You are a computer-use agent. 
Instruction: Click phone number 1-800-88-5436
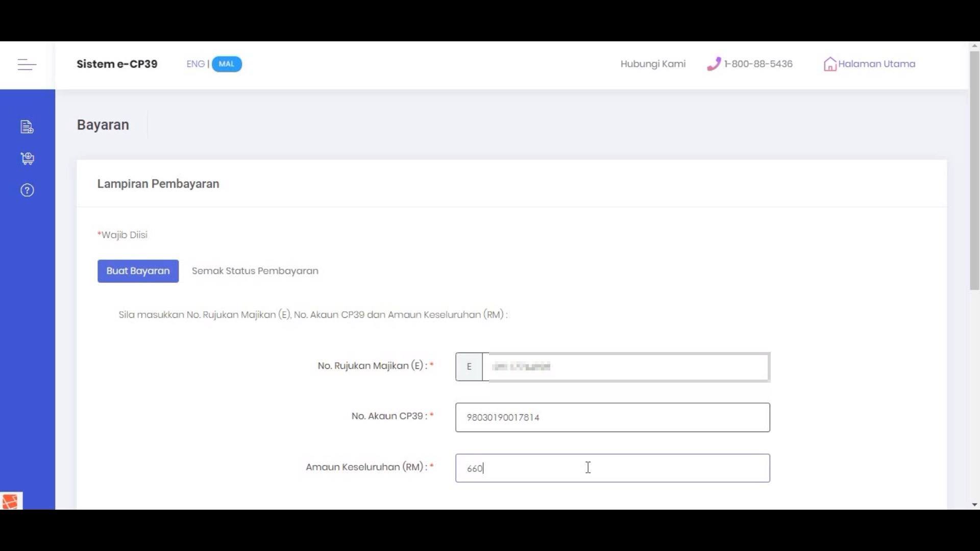click(758, 64)
